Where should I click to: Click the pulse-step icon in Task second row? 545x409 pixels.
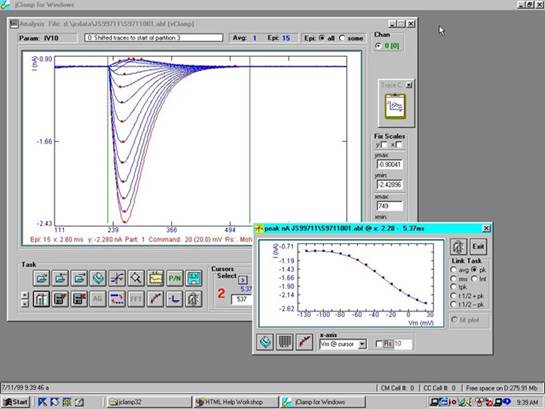tap(41, 299)
